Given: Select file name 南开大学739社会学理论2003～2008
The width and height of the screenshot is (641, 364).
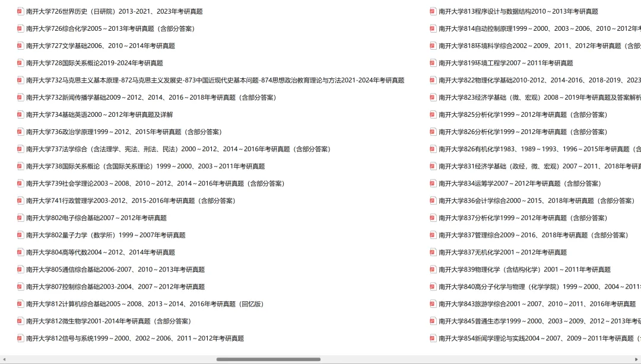Looking at the screenshot, I should (156, 183).
